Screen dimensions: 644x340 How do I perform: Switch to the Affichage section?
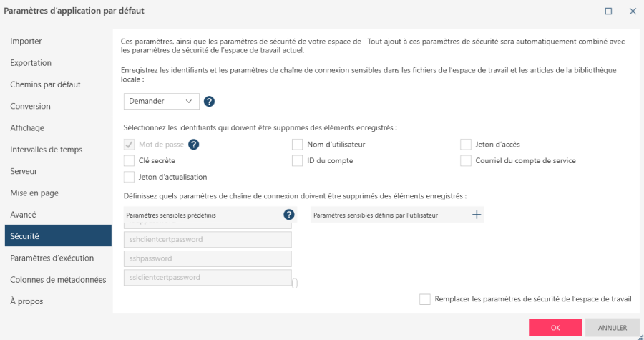[x=27, y=128]
